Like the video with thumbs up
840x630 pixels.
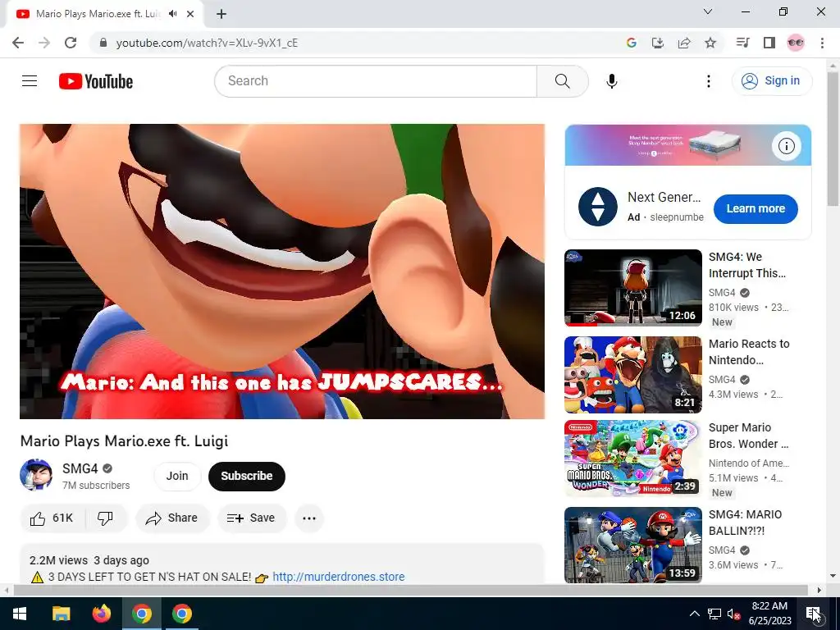point(52,518)
